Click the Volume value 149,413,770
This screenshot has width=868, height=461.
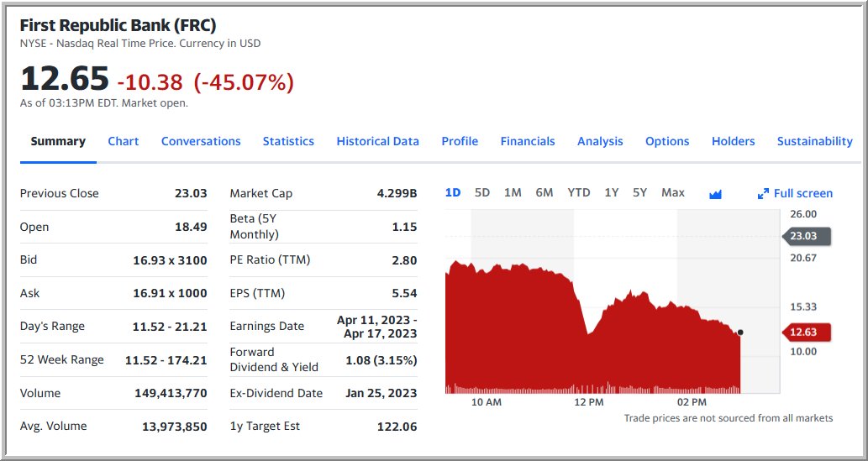tap(171, 394)
